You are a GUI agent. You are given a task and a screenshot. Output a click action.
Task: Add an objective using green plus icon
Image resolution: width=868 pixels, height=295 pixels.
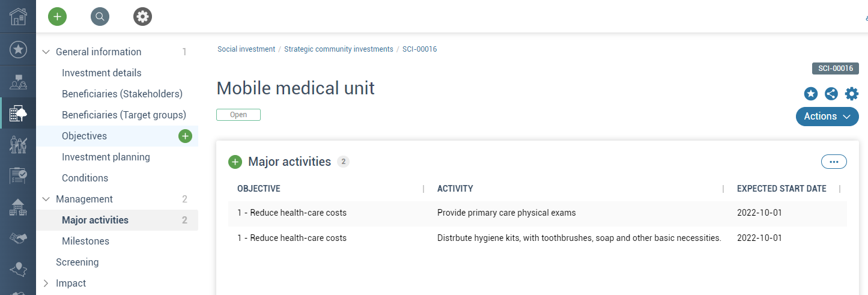(x=185, y=136)
